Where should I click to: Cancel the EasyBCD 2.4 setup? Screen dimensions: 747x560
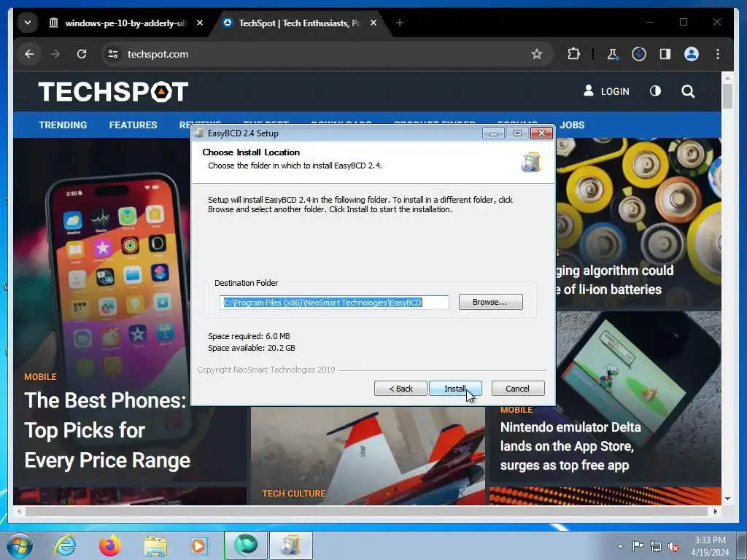[517, 389]
